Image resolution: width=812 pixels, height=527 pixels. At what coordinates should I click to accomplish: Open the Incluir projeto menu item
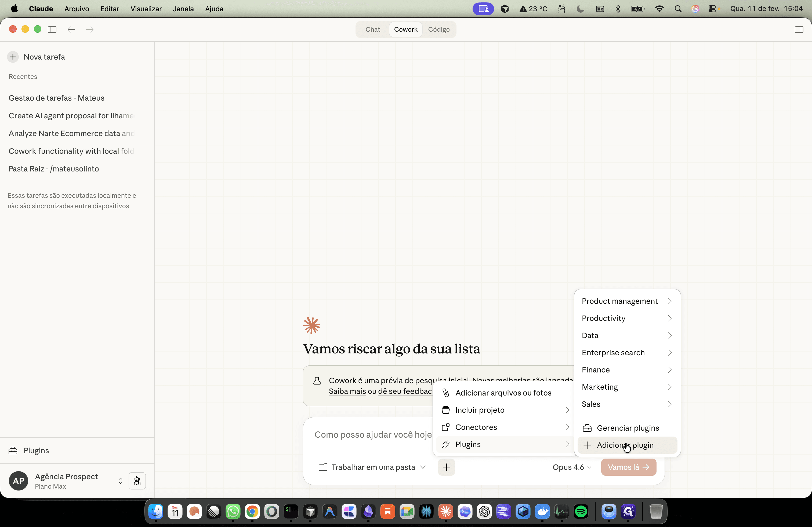(505, 410)
